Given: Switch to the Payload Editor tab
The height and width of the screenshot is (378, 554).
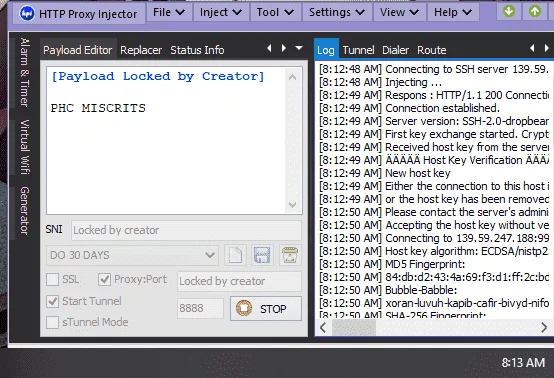Looking at the screenshot, I should click(x=78, y=50).
